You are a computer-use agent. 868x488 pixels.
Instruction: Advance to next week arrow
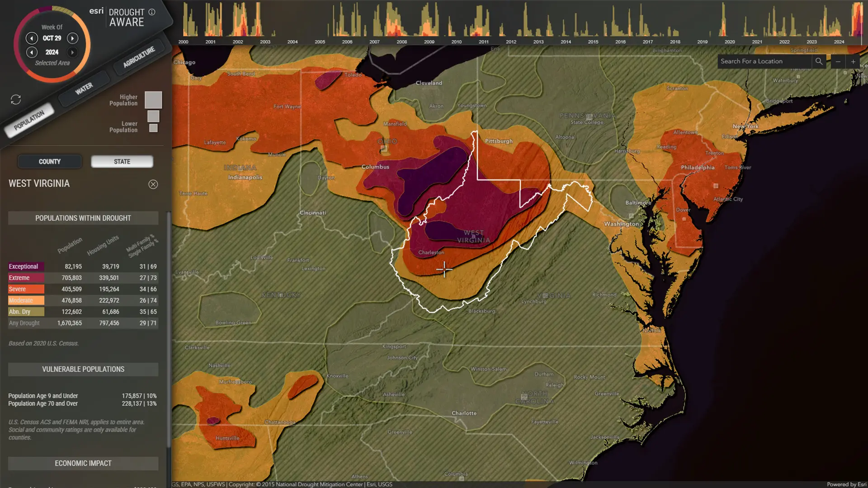(x=72, y=38)
